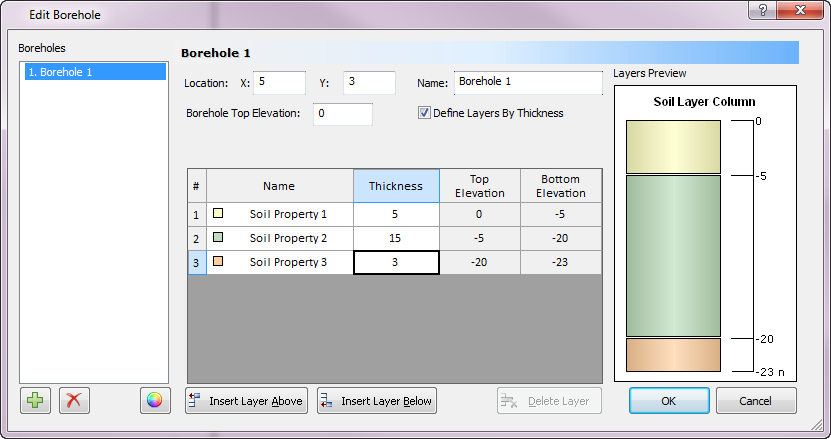Click Soil Property 2 top elevation cell -5

coord(480,238)
